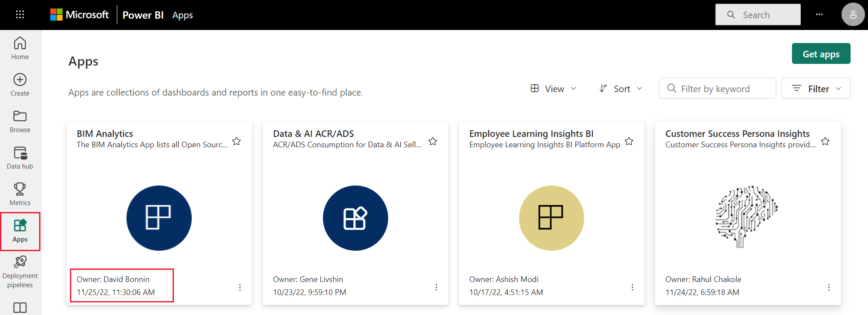Favorite the Data & AI ACR/ADS app
868x315 pixels.
pos(433,141)
